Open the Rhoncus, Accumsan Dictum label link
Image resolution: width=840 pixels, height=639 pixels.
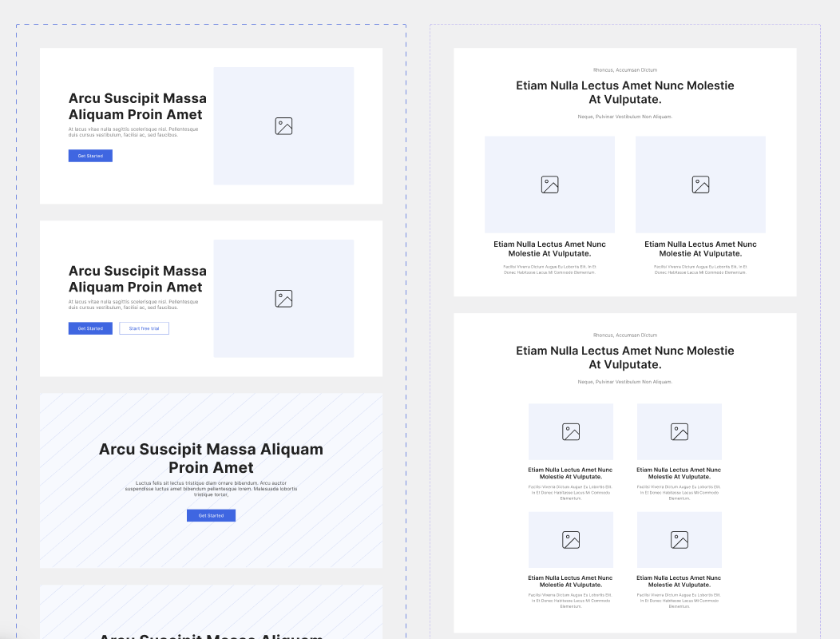click(x=625, y=69)
